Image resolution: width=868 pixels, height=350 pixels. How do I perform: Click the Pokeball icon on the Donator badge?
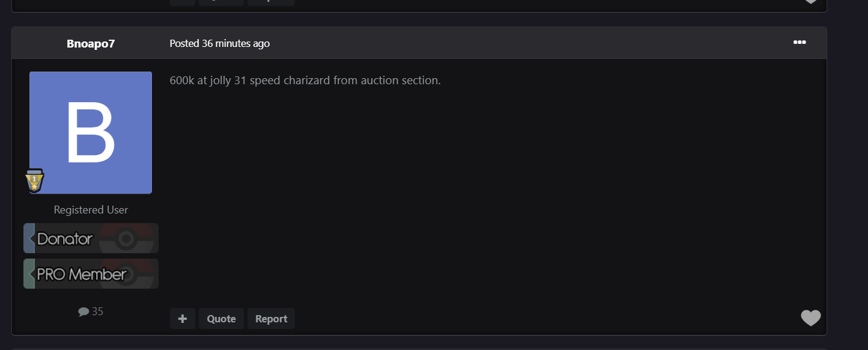click(126, 239)
